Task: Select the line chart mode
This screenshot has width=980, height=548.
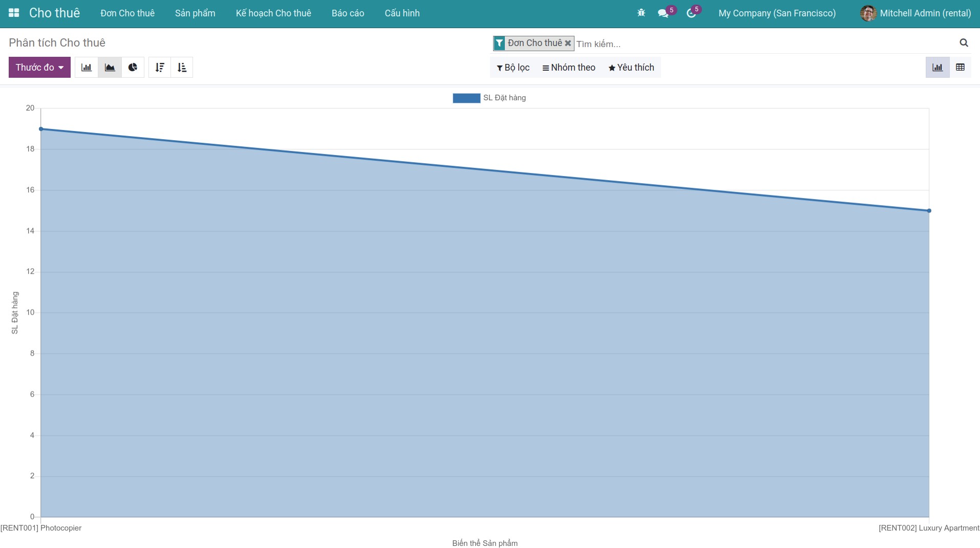Action: coord(110,68)
